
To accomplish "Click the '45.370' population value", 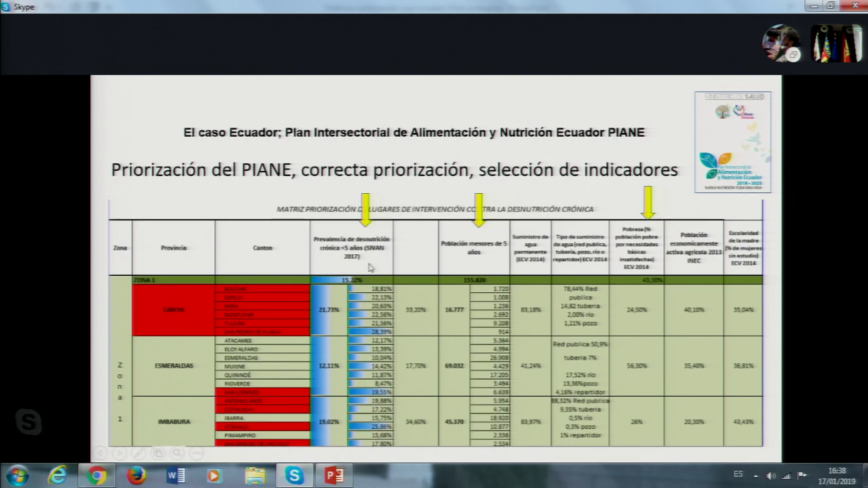I will coord(454,422).
